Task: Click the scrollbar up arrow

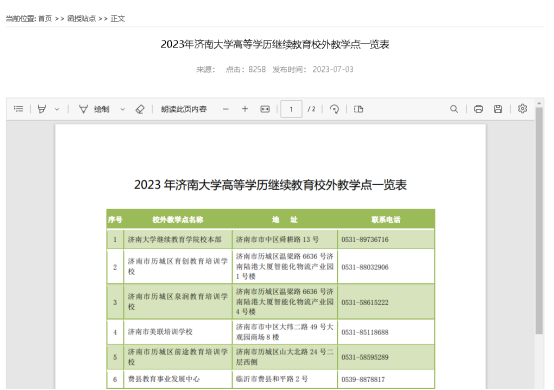Action: point(539,104)
